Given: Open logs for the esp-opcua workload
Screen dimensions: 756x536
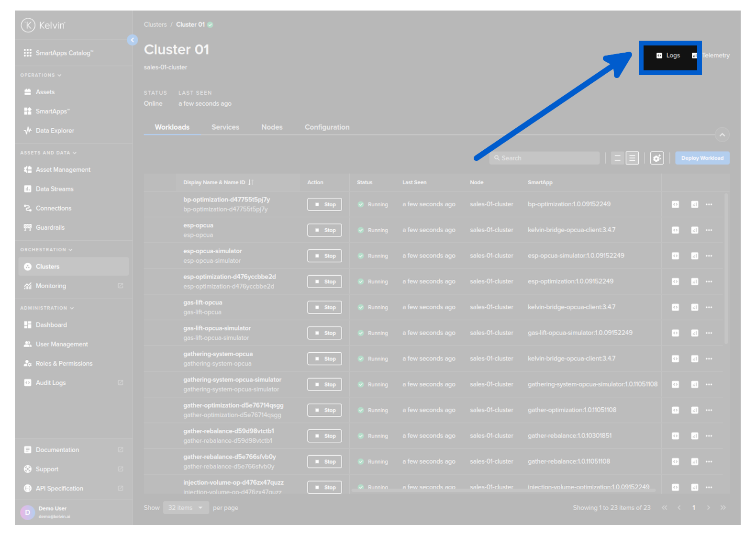Looking at the screenshot, I should (x=675, y=230).
